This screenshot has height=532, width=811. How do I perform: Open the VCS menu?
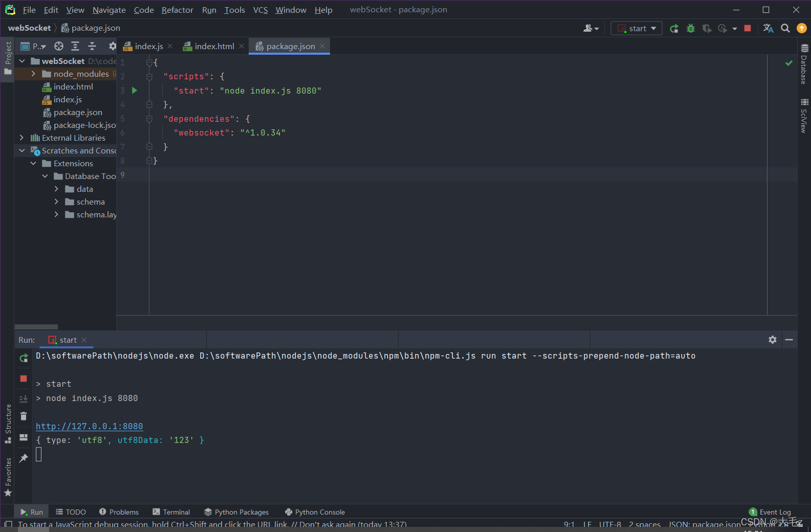pyautogui.click(x=260, y=10)
